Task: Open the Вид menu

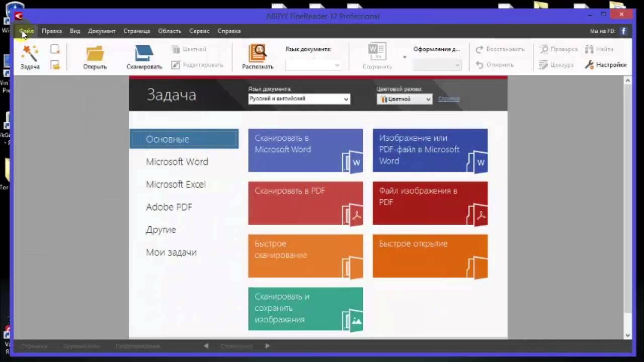Action: pos(75,31)
